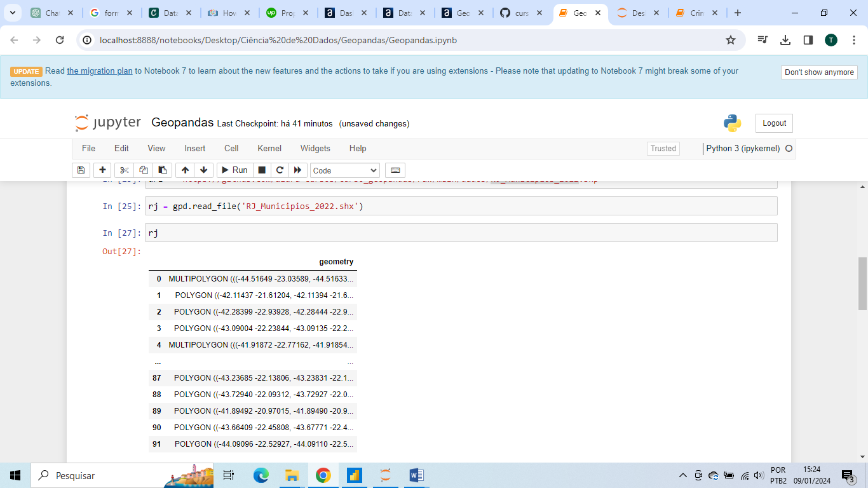The height and width of the screenshot is (488, 868).
Task: Open the Insert menu
Action: click(x=195, y=148)
